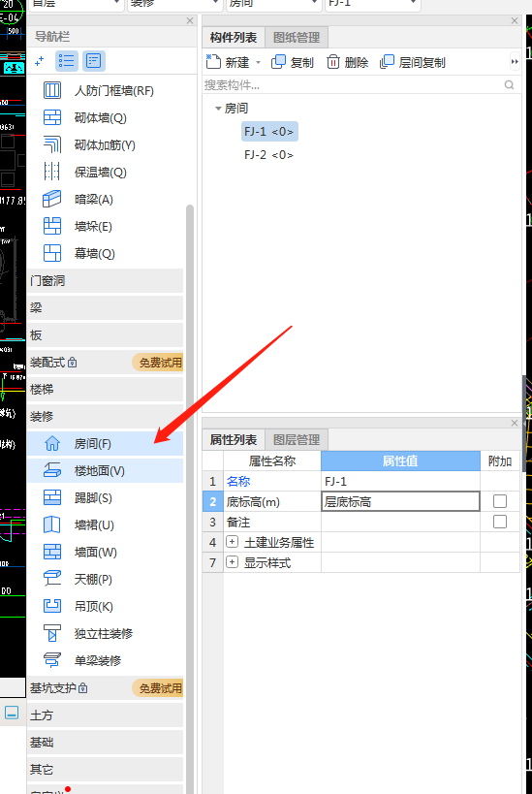532x794 pixels.
Task: Expand the 板 category
Action: pyautogui.click(x=105, y=335)
